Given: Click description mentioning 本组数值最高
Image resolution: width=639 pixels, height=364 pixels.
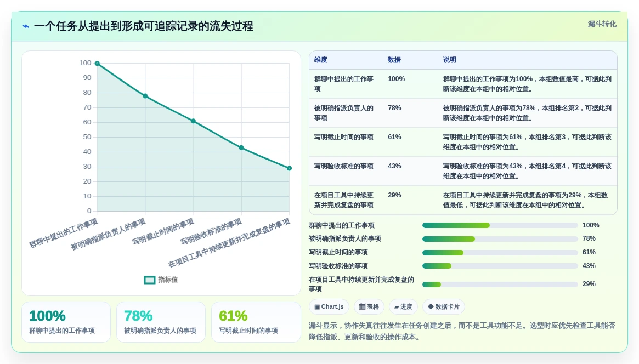Looking at the screenshot, I should click(527, 84).
